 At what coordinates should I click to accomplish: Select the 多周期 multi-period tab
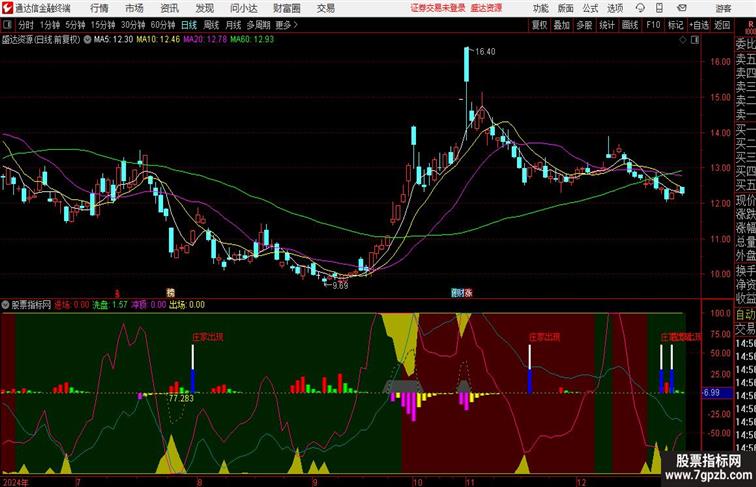click(258, 25)
